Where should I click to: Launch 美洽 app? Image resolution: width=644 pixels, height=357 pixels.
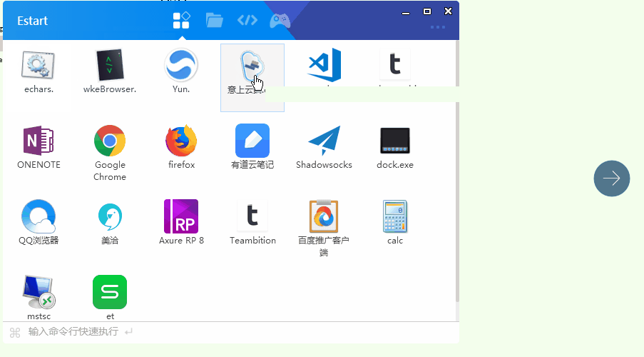coord(110,216)
